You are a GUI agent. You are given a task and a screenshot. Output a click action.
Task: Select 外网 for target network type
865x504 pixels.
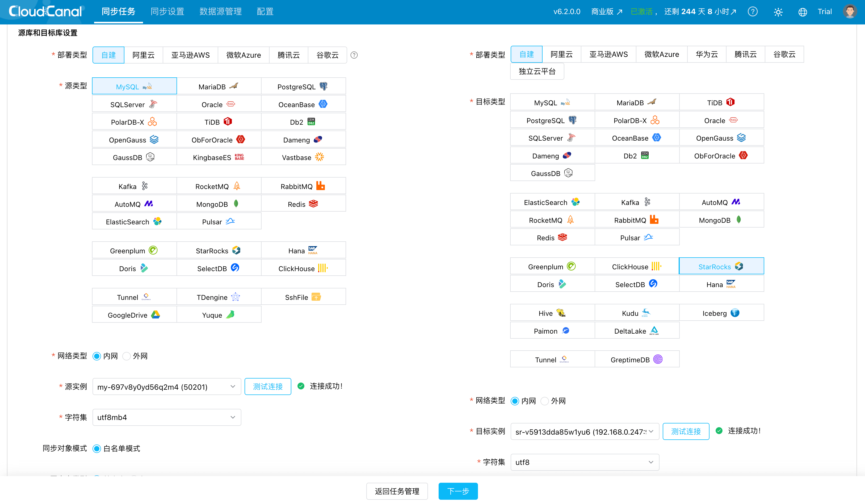(x=545, y=401)
